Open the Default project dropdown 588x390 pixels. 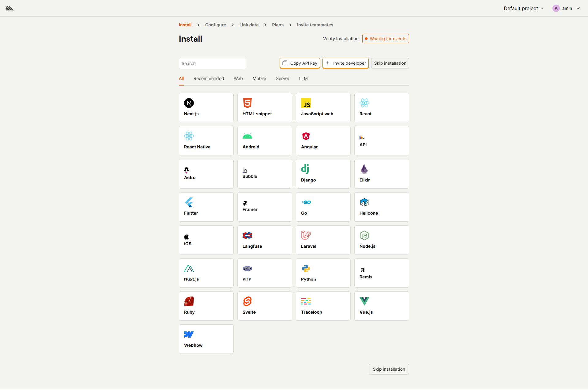click(x=523, y=8)
